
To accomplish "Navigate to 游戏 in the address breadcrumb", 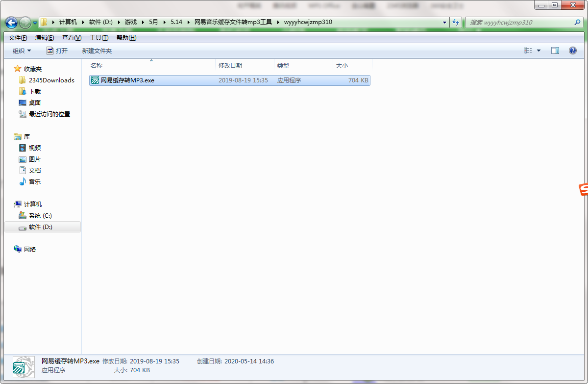I will pyautogui.click(x=131, y=22).
